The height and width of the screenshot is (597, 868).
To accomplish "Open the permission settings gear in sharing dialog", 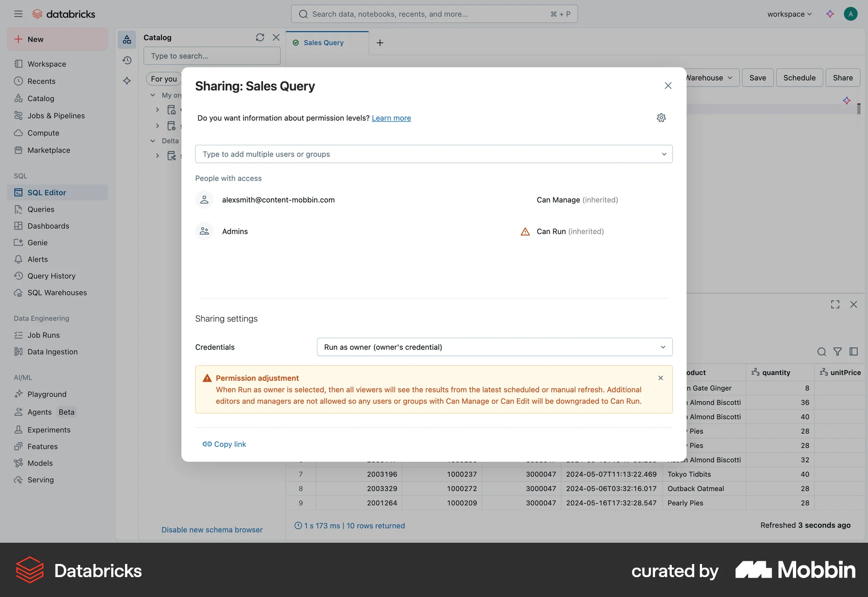I will coord(661,118).
